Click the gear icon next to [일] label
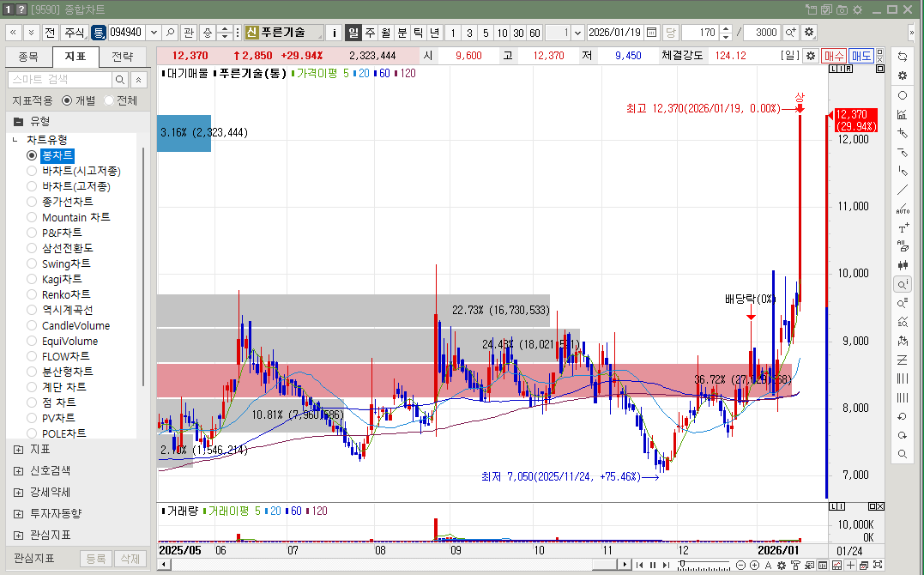Image resolution: width=924 pixels, height=575 pixels. pos(811,56)
